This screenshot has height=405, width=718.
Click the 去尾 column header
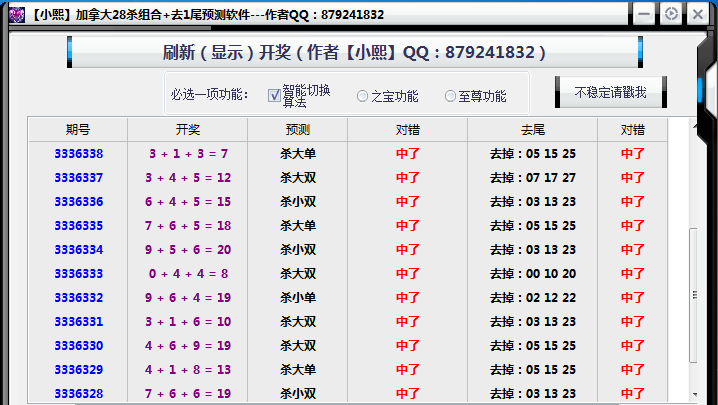[532, 130]
